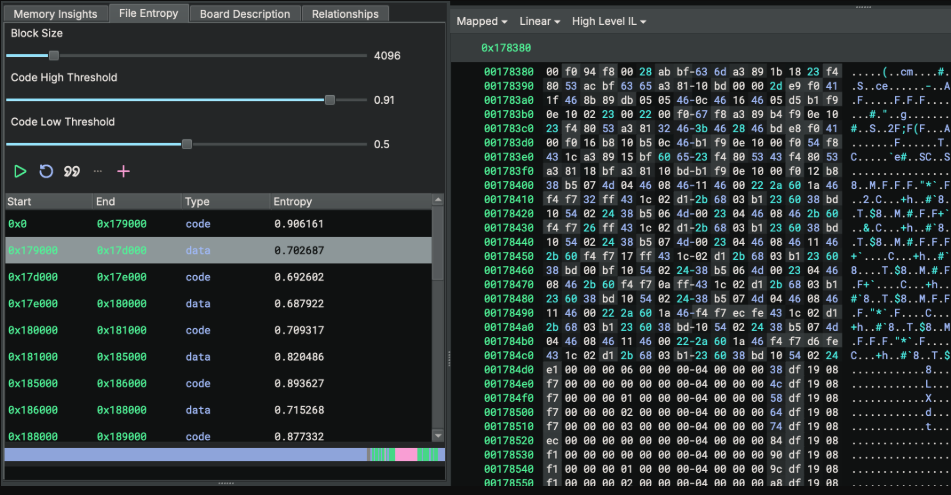
Task: Click hex address 001783a0
Action: [x=509, y=100]
